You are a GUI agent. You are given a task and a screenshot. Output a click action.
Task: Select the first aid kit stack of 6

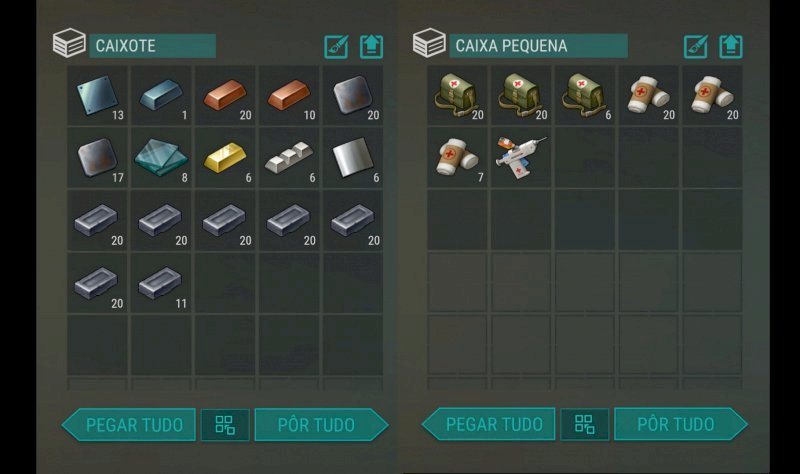click(585, 95)
